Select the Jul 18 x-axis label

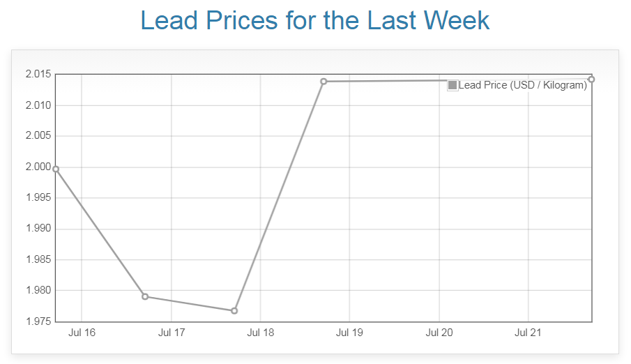pos(260,333)
